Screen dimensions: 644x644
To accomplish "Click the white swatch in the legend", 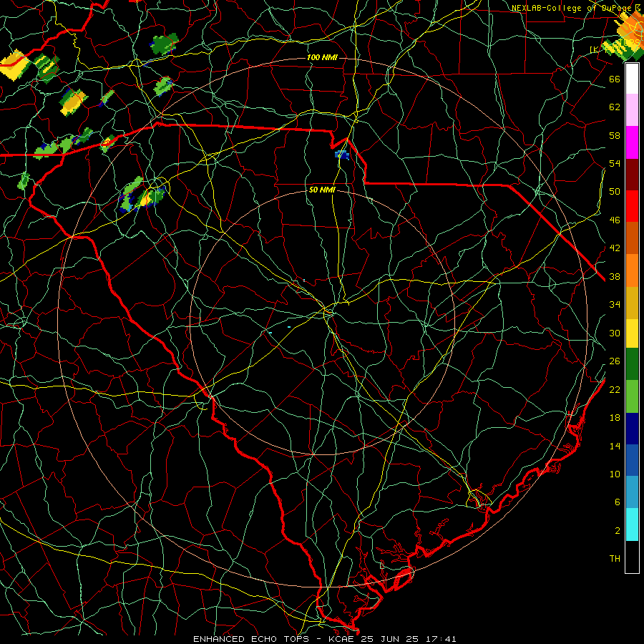I will pos(632,79).
